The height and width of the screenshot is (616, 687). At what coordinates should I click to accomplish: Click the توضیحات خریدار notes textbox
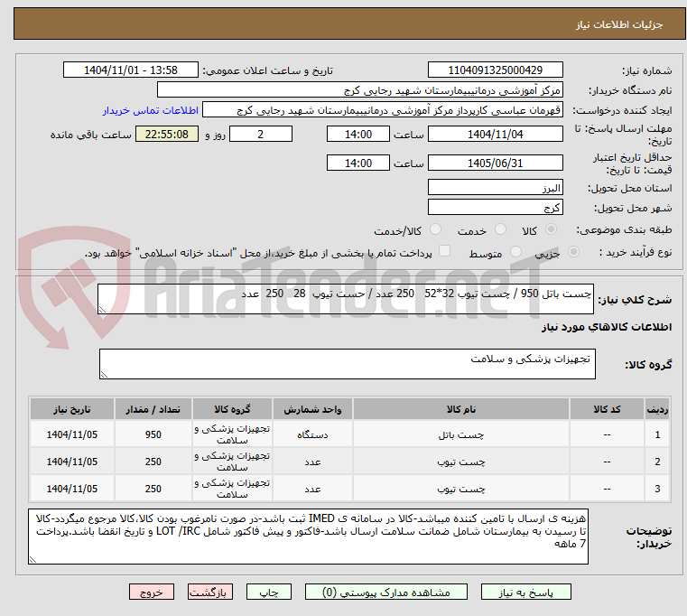tap(308, 537)
